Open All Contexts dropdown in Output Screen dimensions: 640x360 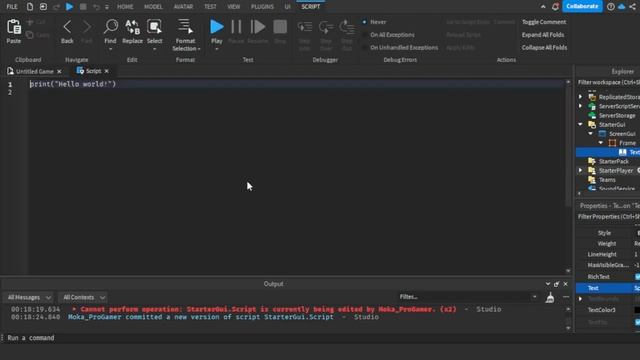pyautogui.click(x=83, y=298)
